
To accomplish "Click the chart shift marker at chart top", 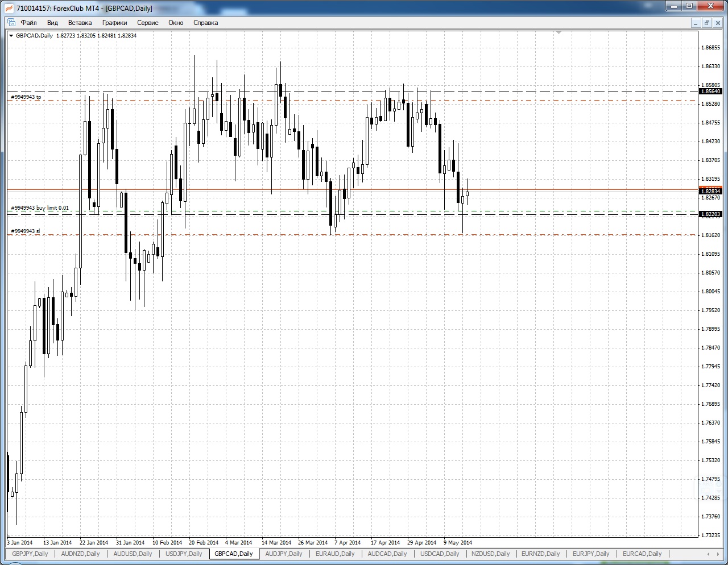I will click(x=559, y=33).
